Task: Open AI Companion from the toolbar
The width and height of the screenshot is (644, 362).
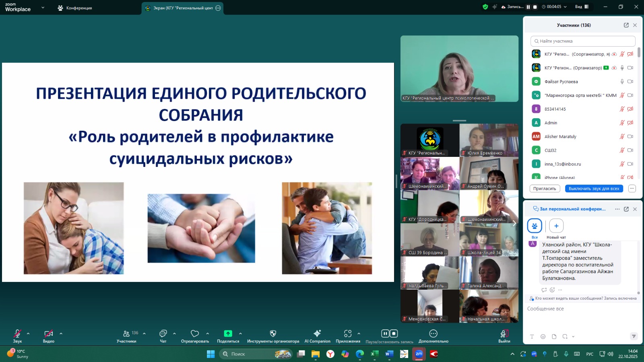Action: click(317, 334)
